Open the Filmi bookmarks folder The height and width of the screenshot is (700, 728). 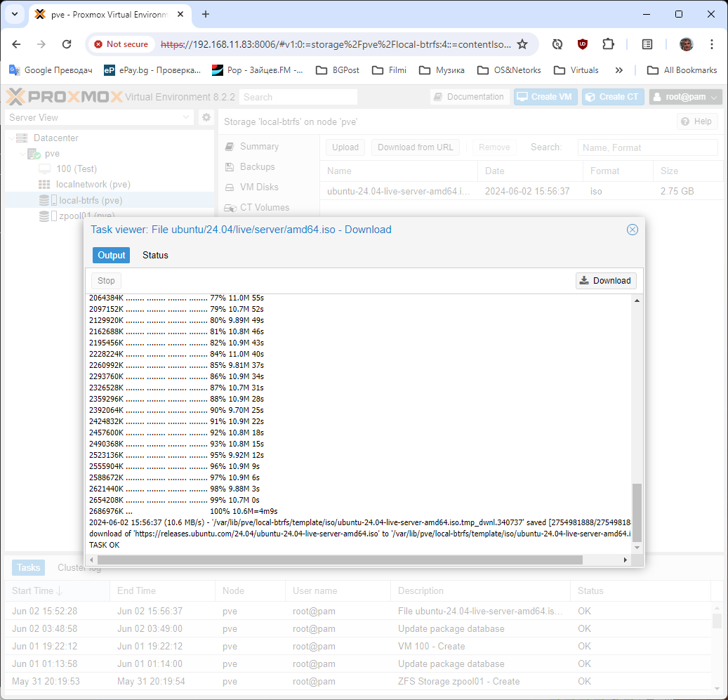[389, 70]
